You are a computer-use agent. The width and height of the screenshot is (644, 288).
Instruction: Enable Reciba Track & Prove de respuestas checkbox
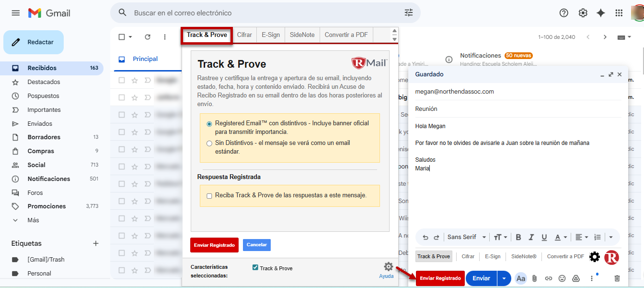209,196
